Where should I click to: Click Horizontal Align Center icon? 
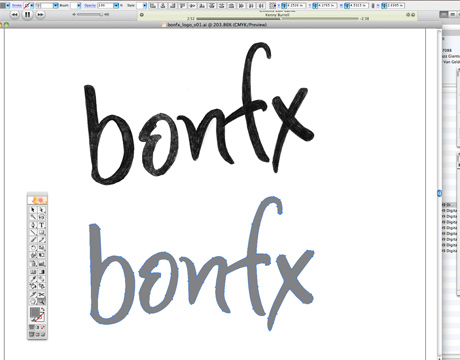[x=163, y=5]
